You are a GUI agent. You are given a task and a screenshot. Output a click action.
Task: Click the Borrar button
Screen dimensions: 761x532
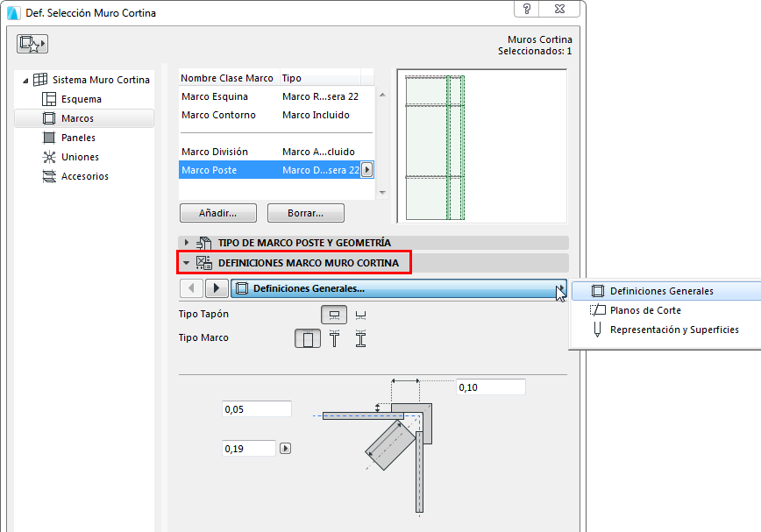pyautogui.click(x=305, y=212)
